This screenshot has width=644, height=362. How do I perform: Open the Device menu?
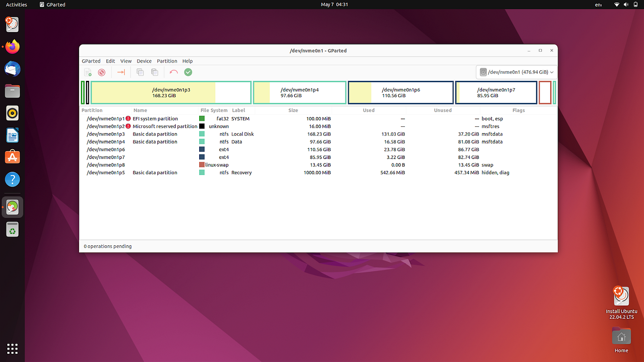coord(144,61)
